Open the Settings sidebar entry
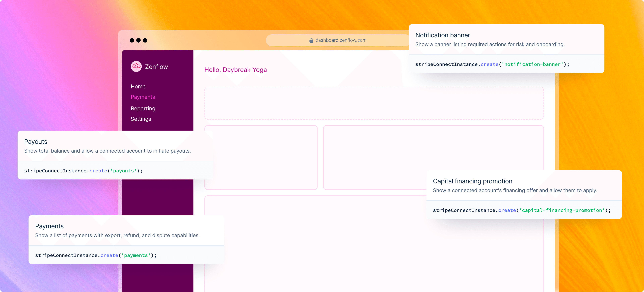 pos(141,119)
